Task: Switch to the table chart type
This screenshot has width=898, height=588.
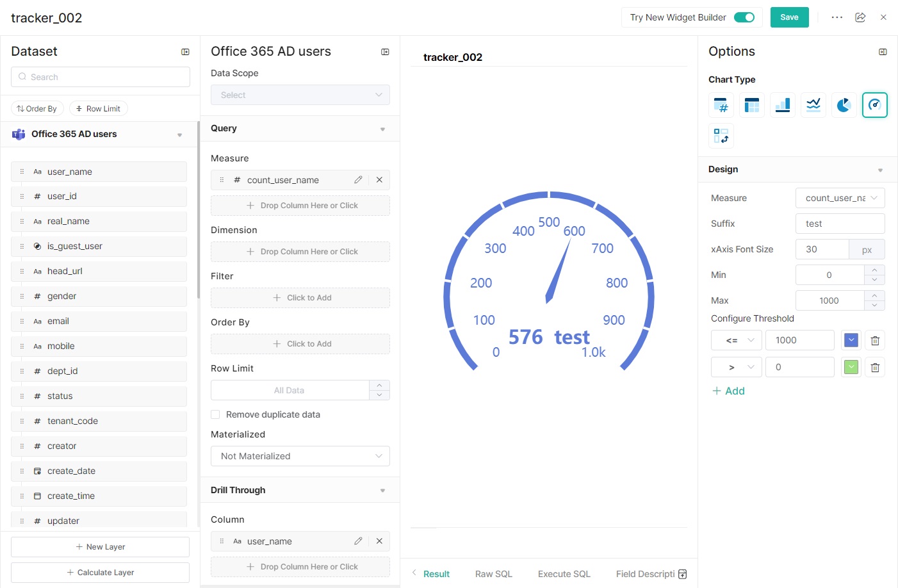Action: [x=751, y=104]
